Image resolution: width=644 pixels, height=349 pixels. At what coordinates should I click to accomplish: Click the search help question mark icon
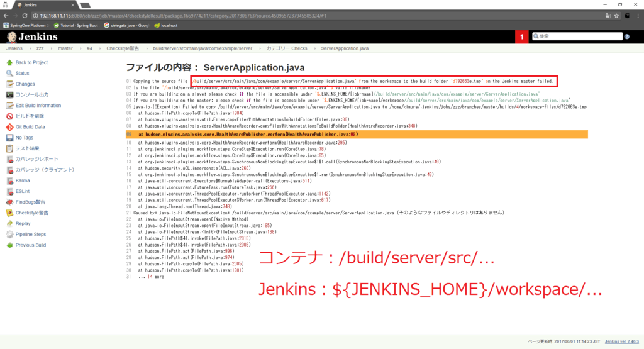point(627,36)
